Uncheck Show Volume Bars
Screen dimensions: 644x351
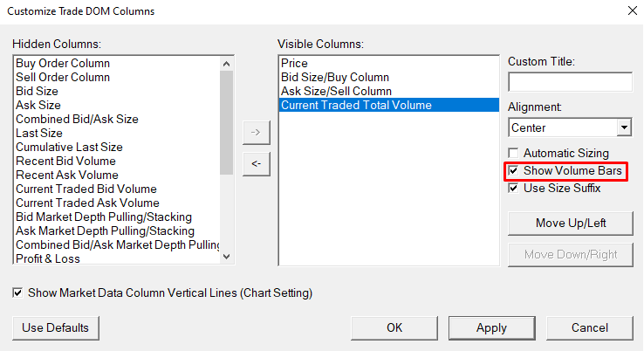tap(513, 171)
